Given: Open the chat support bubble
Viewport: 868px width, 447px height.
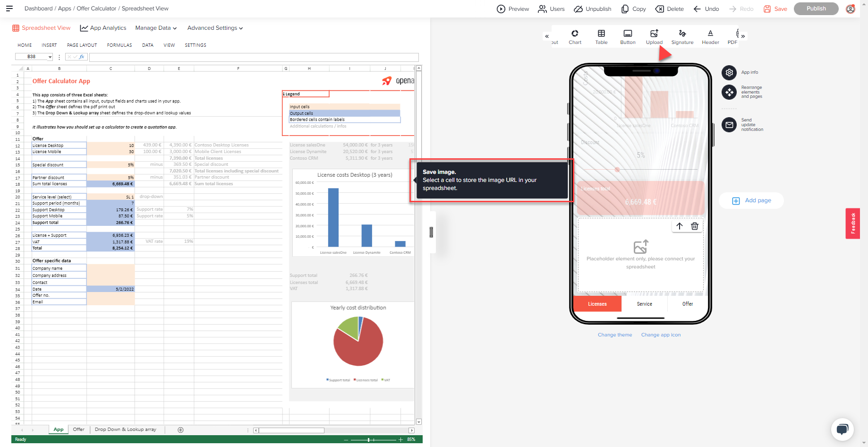Looking at the screenshot, I should [842, 430].
